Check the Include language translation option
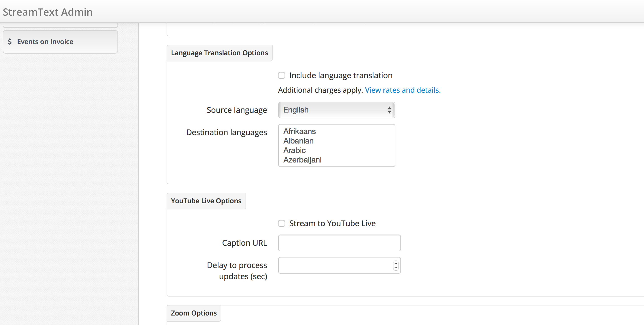This screenshot has width=644, height=325. click(x=282, y=75)
